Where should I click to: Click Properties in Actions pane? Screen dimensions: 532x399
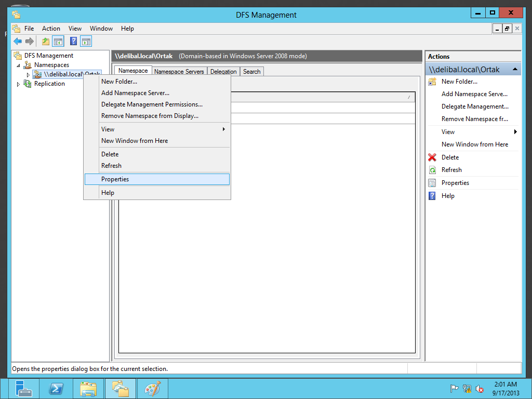pos(455,183)
